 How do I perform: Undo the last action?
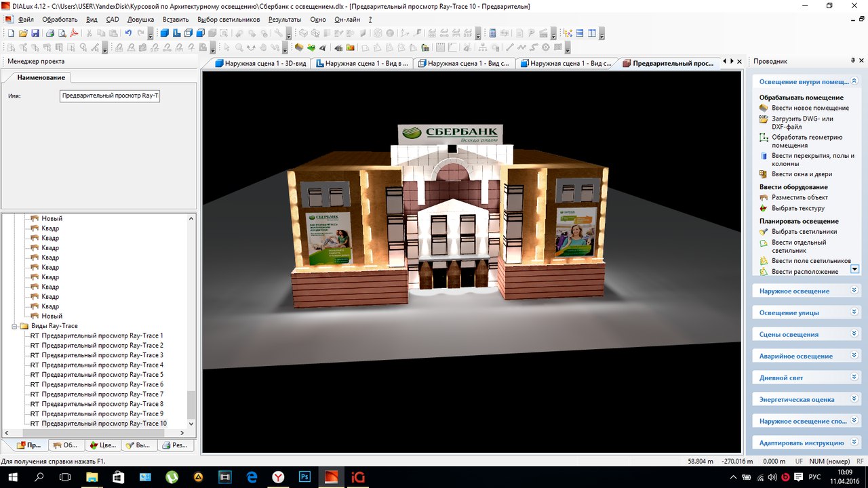pyautogui.click(x=128, y=33)
